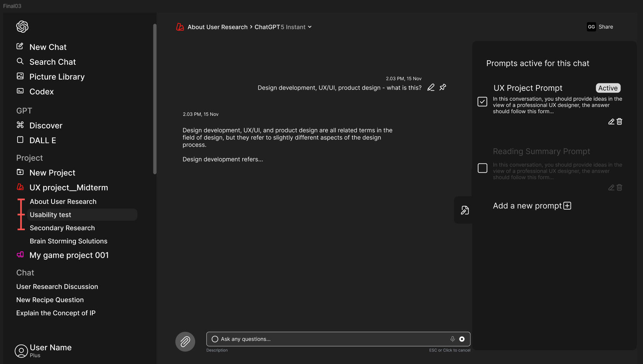
Task: Activate voice input with the microphone icon
Action: 453,339
